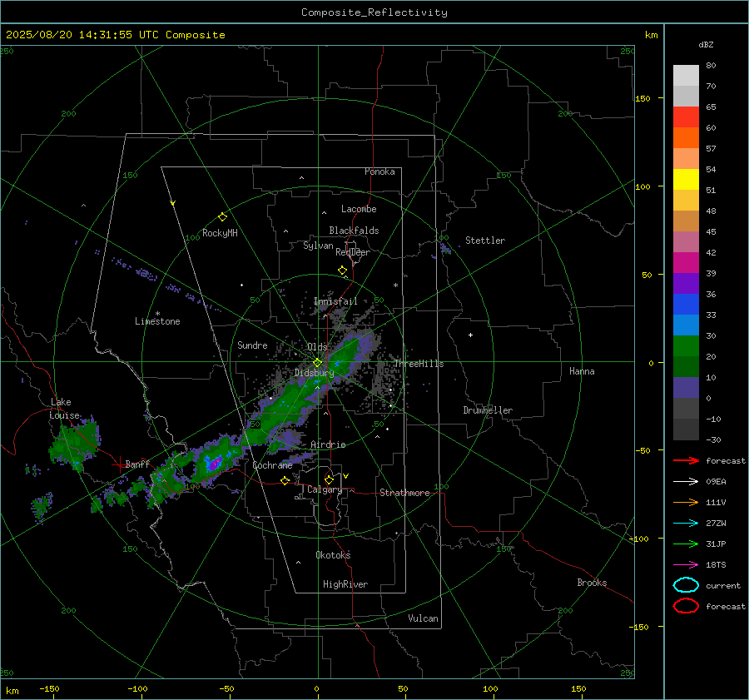
Task: Click the Ponoka label
Action: click(379, 171)
